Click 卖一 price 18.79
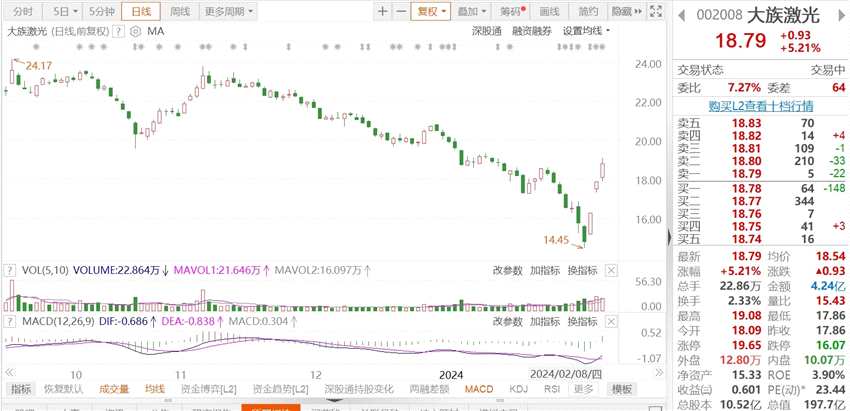Image resolution: width=850 pixels, height=411 pixels. pos(745,174)
